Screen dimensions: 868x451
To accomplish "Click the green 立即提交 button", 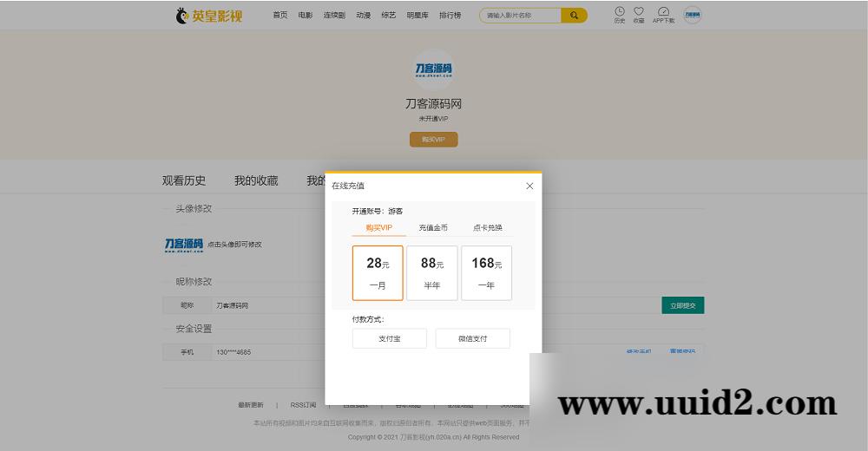I will [682, 305].
